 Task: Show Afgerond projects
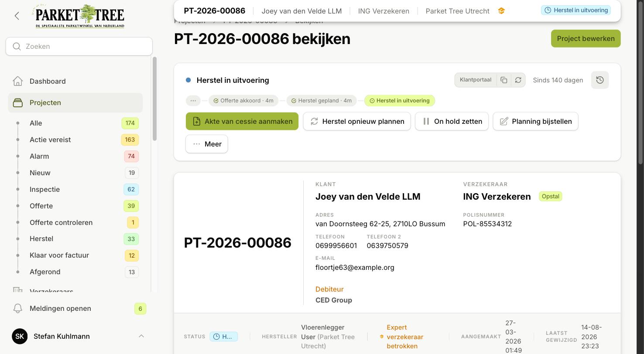point(75,272)
